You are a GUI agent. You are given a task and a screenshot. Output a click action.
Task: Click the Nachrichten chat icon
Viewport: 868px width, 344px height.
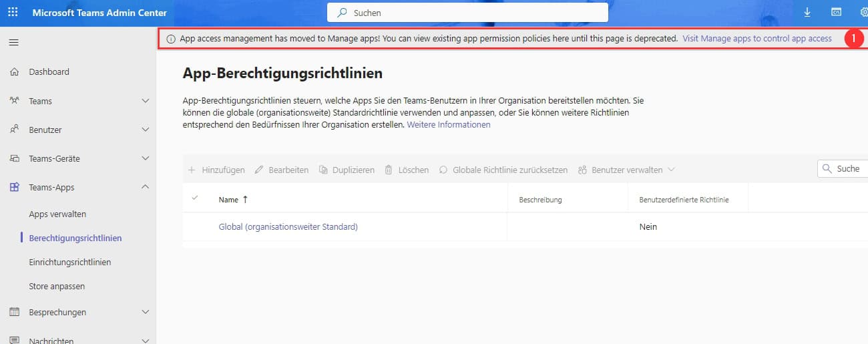[14, 340]
